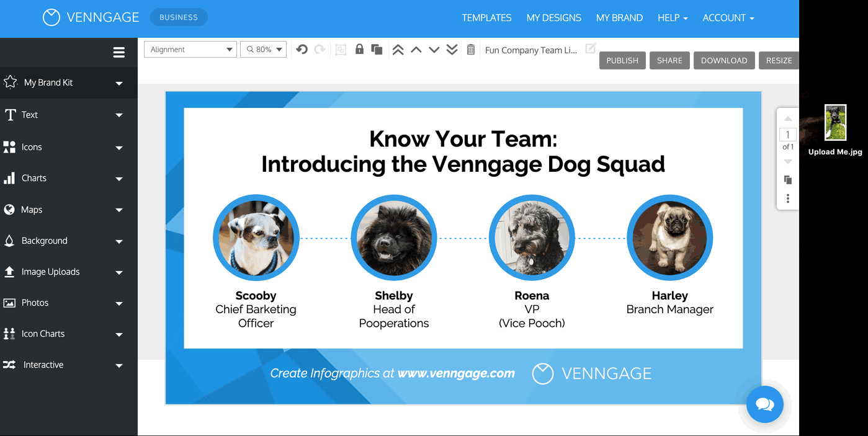The image size is (868, 436).
Task: Select Shelby's circular dog photo
Action: pos(394,238)
